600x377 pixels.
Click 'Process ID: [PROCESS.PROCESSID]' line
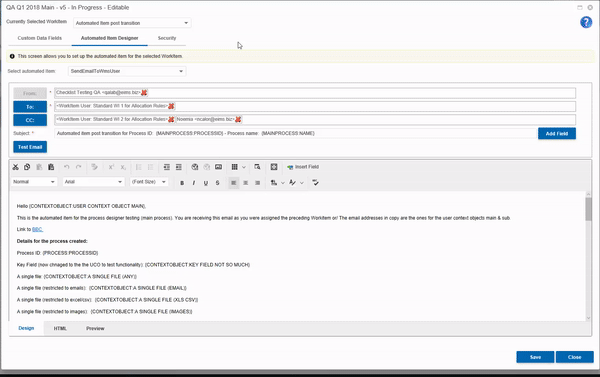57,253
